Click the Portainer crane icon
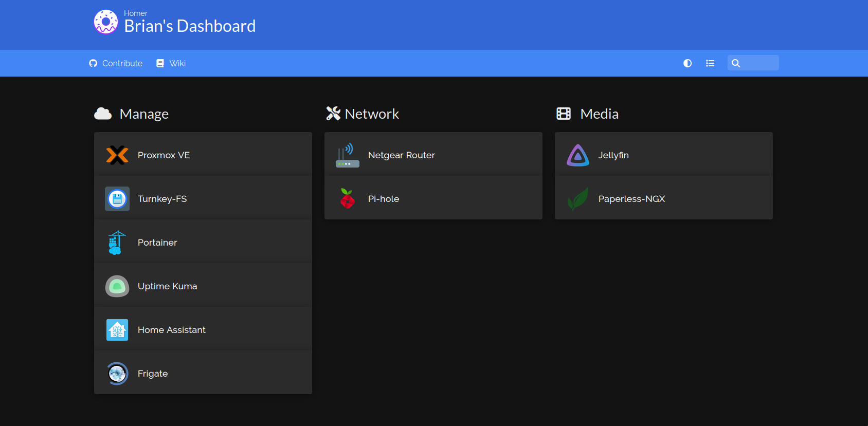Image resolution: width=868 pixels, height=426 pixels. click(x=117, y=243)
